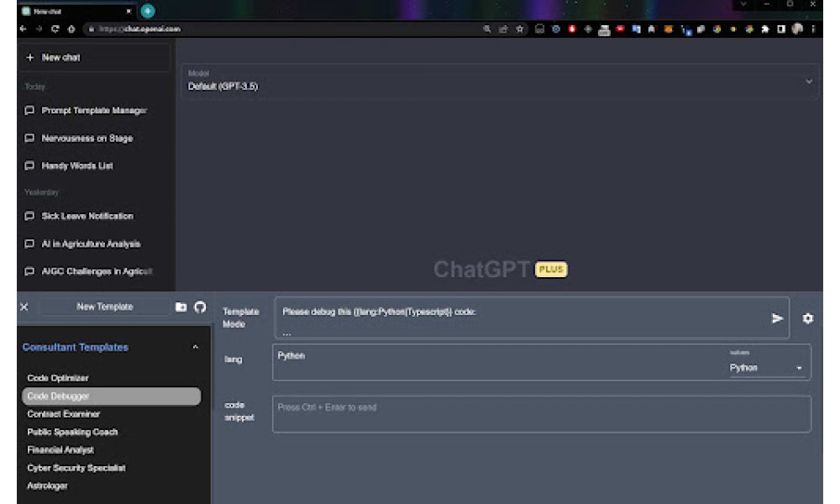840x504 pixels.
Task: Click the zoom magnifier icon in address bar
Action: coord(487,29)
